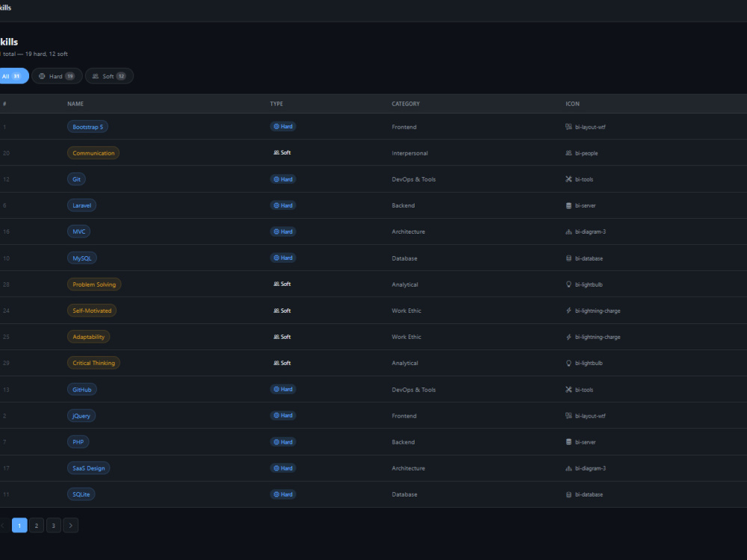Filter skills by Soft type
747x560 pixels.
pyautogui.click(x=109, y=76)
